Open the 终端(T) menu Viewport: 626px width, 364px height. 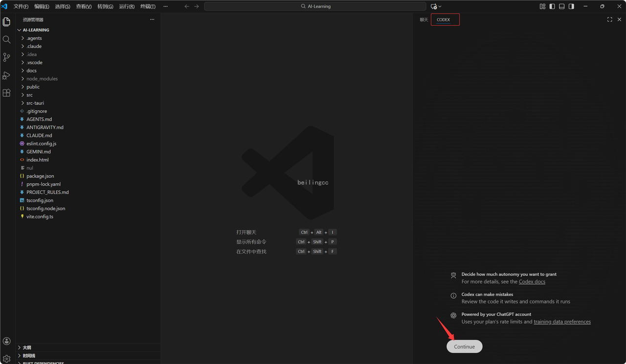[x=148, y=6]
